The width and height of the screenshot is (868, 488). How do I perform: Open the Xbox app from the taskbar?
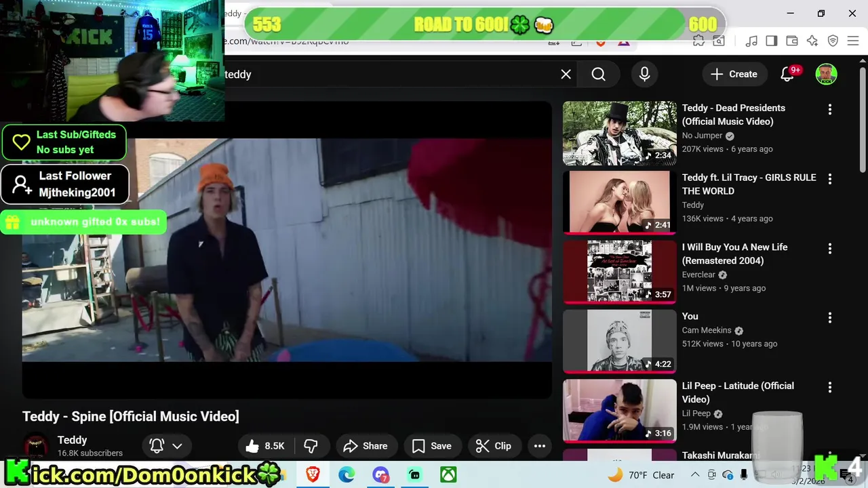click(448, 474)
